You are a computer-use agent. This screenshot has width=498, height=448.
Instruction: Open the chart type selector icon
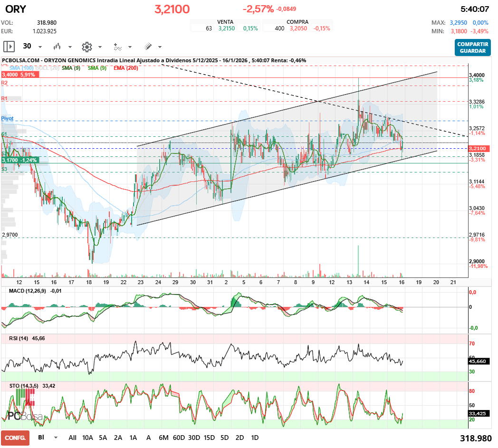click(57, 47)
